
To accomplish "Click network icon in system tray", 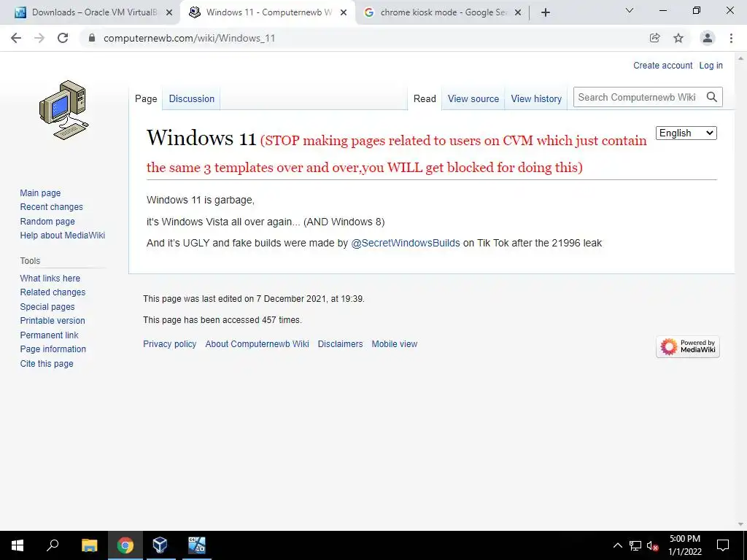I will coord(635,545).
